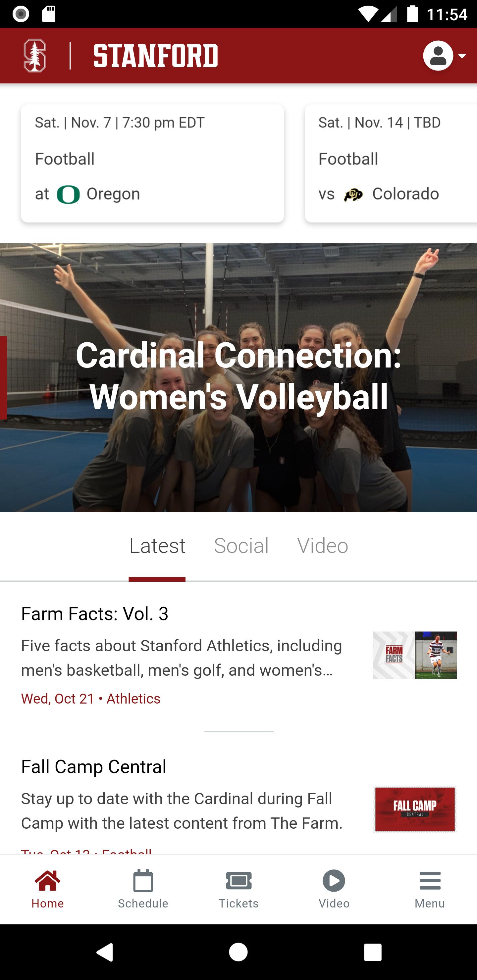Tap the Stanford tree logo icon
Image resolution: width=477 pixels, height=980 pixels.
click(35, 56)
